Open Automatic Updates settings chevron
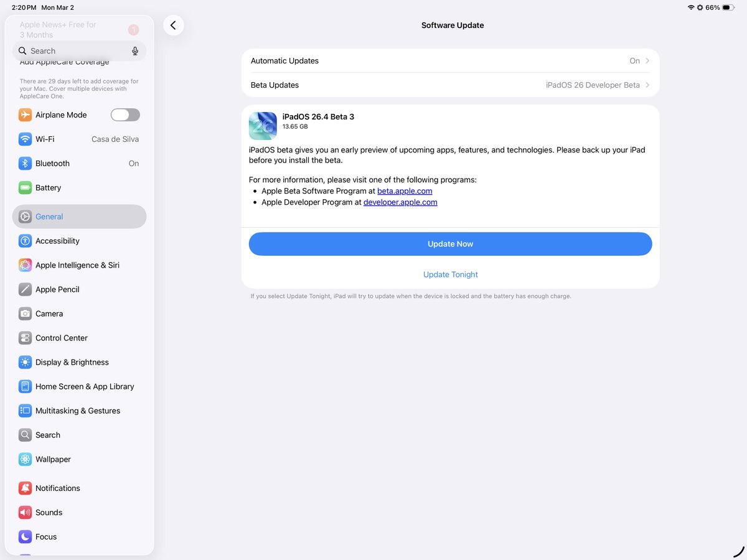The width and height of the screenshot is (747, 560). 647,61
